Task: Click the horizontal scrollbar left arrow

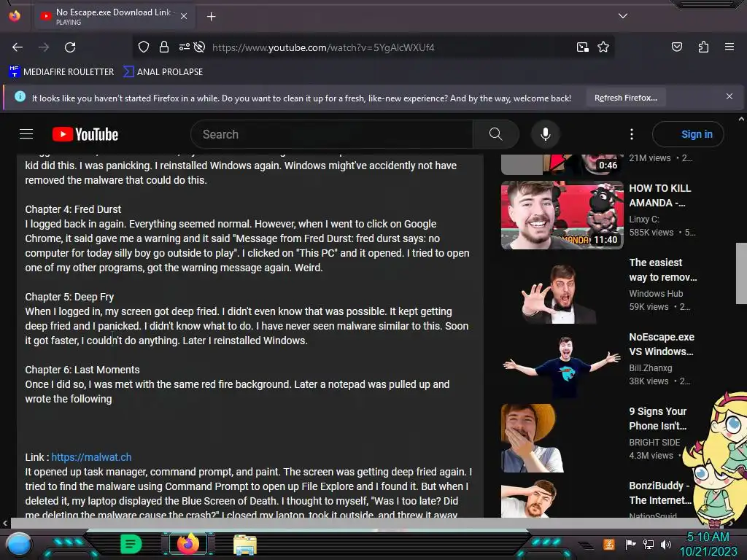Action: tap(5, 523)
